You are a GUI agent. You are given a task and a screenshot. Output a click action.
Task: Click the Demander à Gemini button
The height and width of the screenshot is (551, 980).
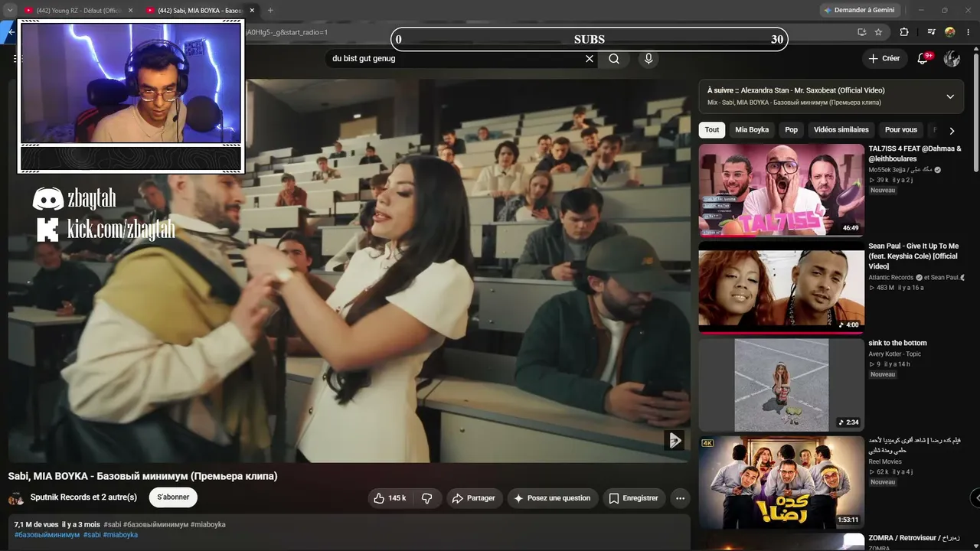pyautogui.click(x=859, y=11)
